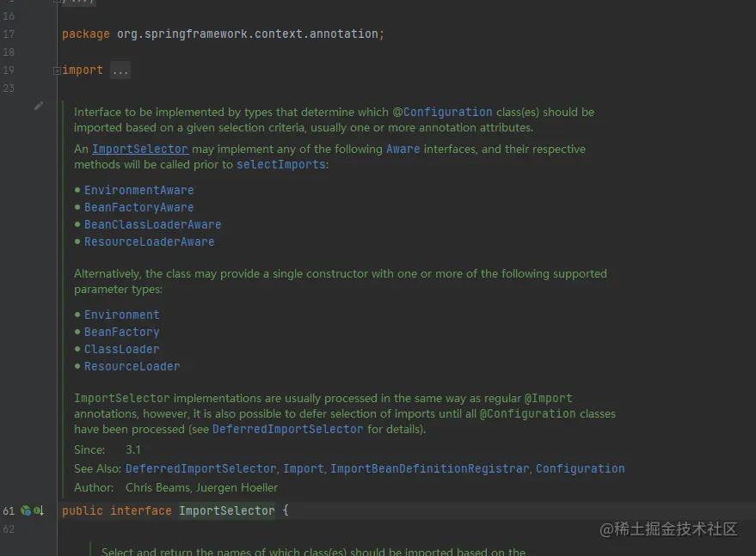Click line number 62 in the gutter
This screenshot has width=756, height=556.
pyautogui.click(x=9, y=529)
